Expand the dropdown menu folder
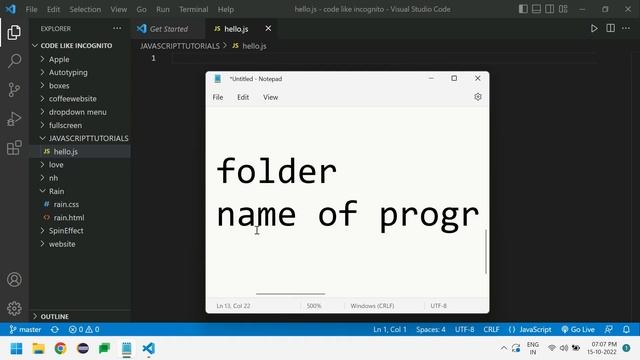The width and height of the screenshot is (640, 360). [x=80, y=112]
